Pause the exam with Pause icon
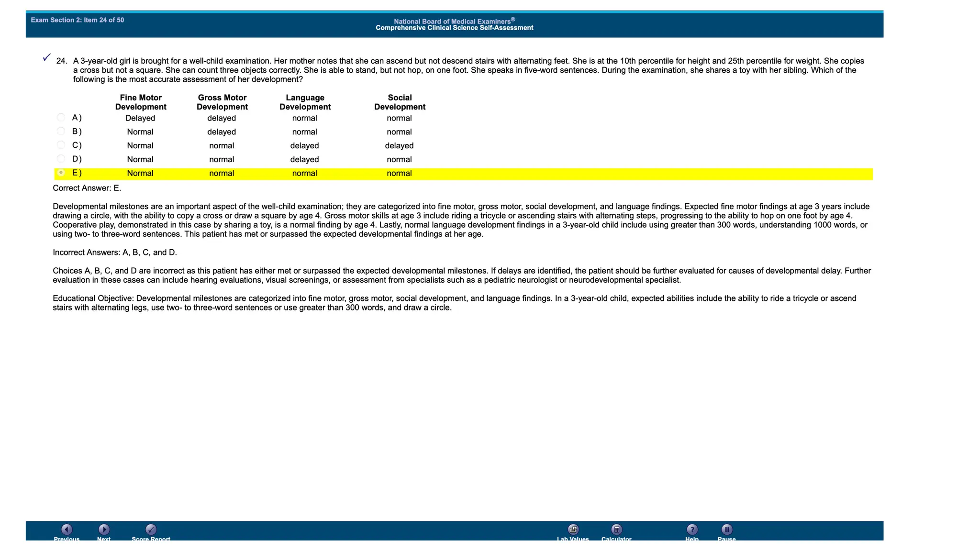This screenshot has width=980, height=551. point(726,529)
